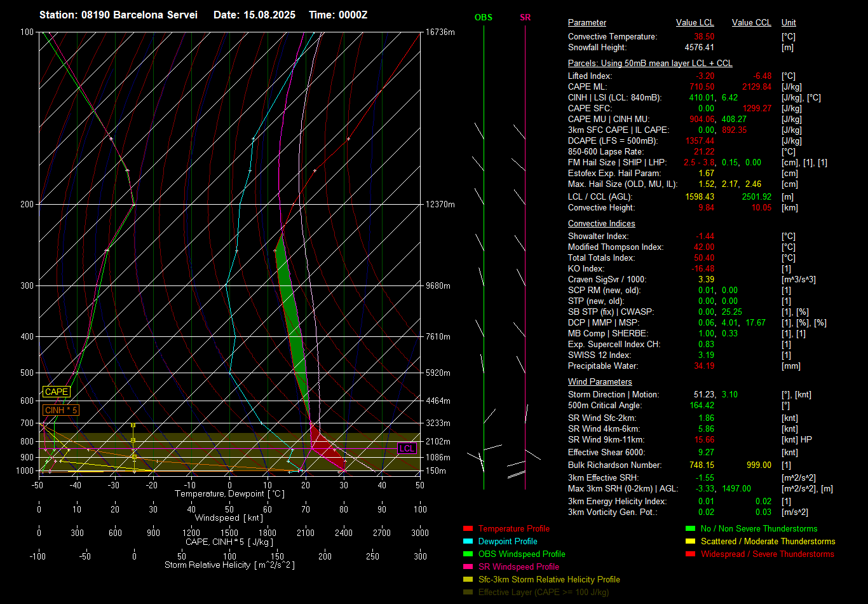Click the magenta SR Windspeed Profile swatch
This screenshot has height=604, width=868.
click(468, 566)
